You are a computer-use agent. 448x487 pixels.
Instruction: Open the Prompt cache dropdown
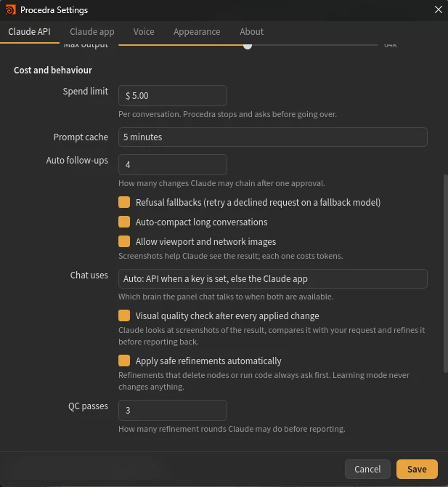click(273, 137)
